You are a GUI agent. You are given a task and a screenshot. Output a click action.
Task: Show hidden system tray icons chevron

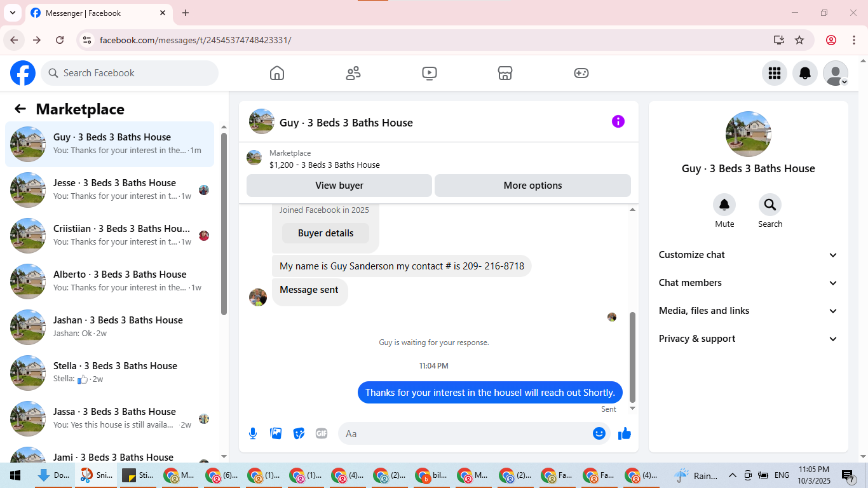[x=732, y=475]
